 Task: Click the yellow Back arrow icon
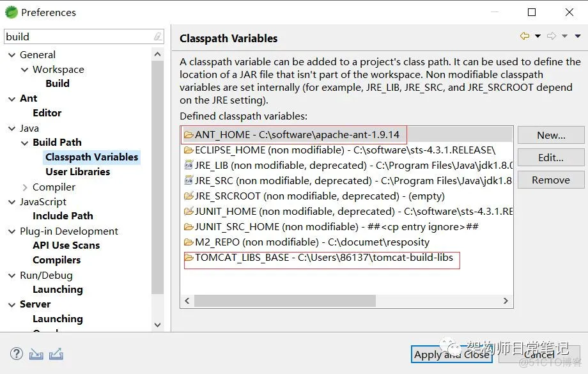[525, 36]
